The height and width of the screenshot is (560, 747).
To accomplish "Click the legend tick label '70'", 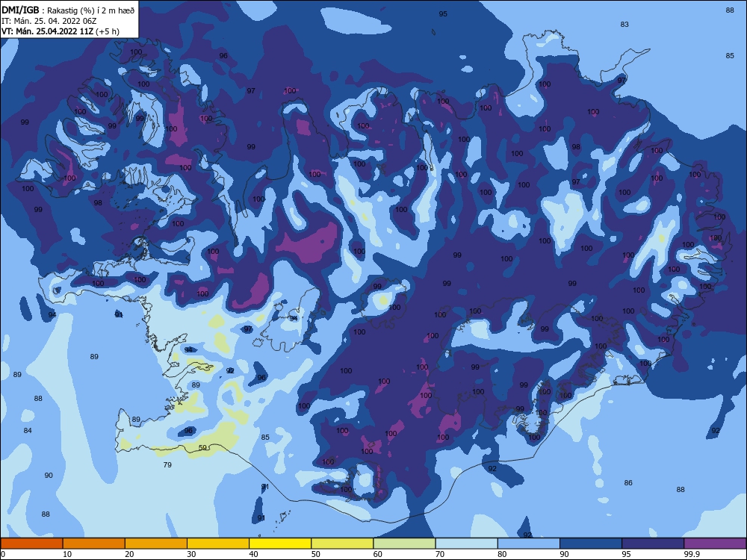I will click(440, 554).
